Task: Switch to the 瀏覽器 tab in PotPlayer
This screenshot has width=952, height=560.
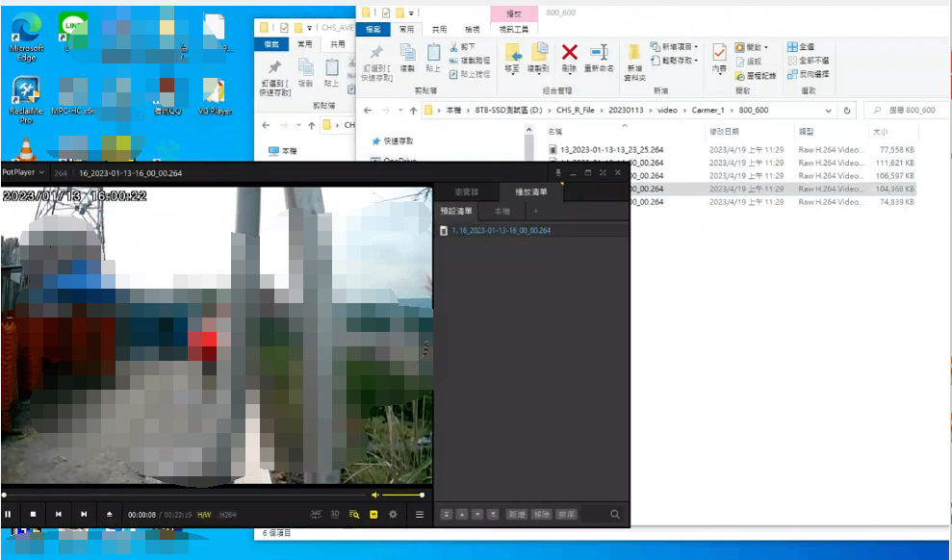Action: click(466, 191)
